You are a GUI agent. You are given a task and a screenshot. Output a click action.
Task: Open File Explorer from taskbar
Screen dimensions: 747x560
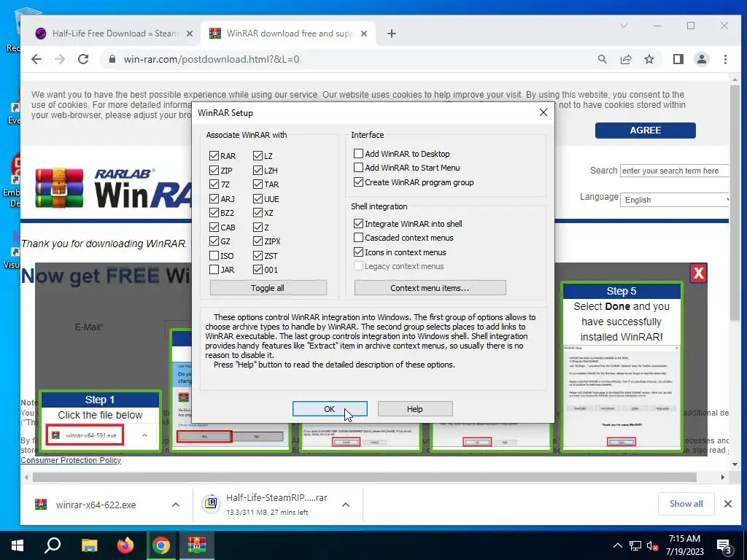point(89,545)
